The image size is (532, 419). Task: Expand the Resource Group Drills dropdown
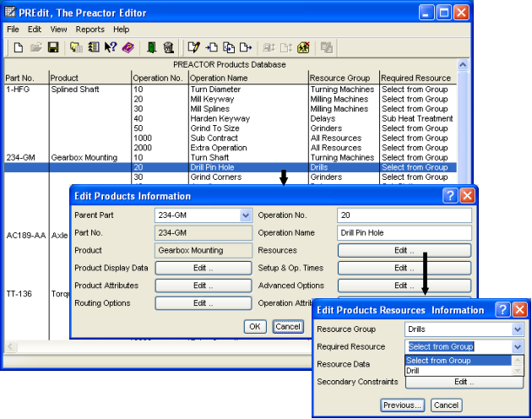coord(517,329)
